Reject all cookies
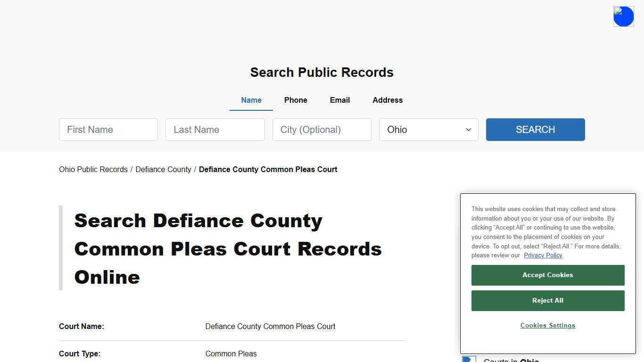The image size is (644, 362). click(x=547, y=300)
